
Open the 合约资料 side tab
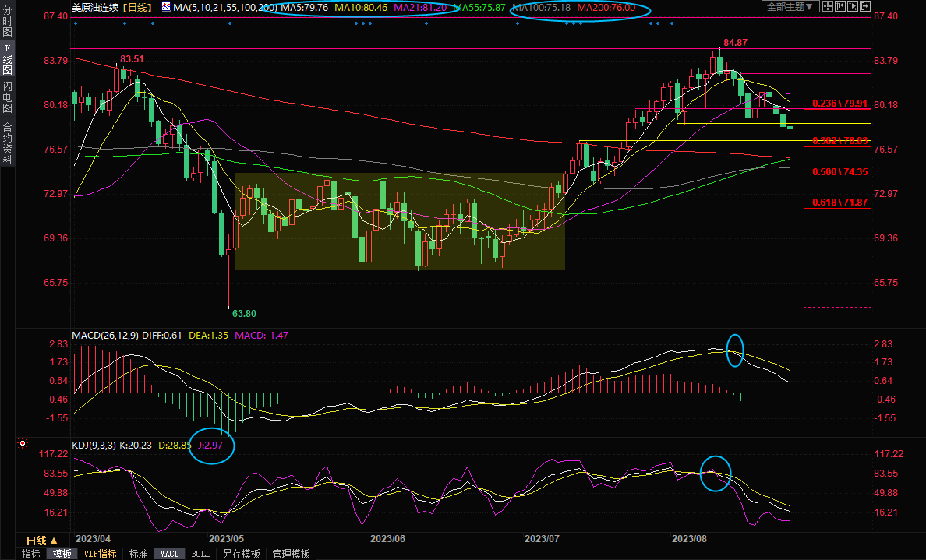[x=7, y=143]
